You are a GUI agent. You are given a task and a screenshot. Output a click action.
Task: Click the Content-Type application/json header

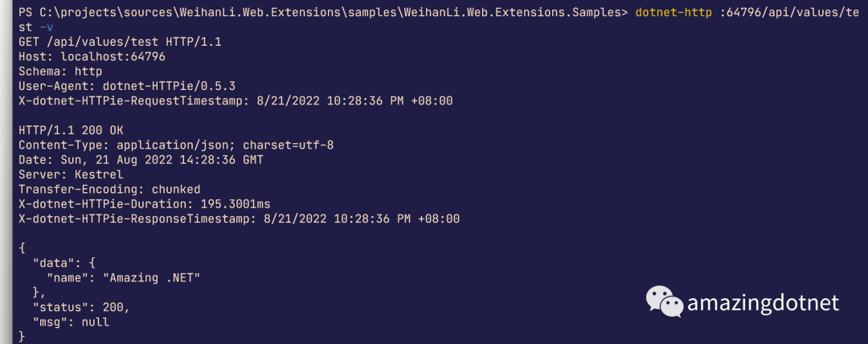click(176, 145)
